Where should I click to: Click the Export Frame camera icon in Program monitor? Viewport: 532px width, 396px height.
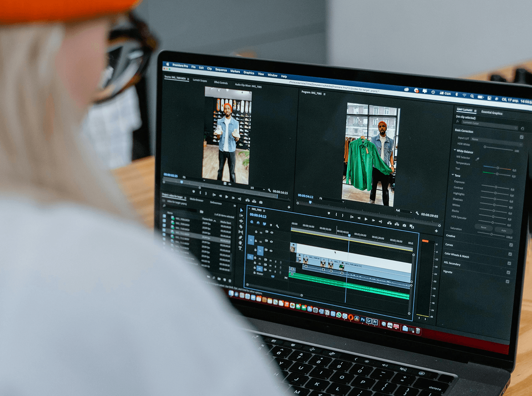point(404,225)
